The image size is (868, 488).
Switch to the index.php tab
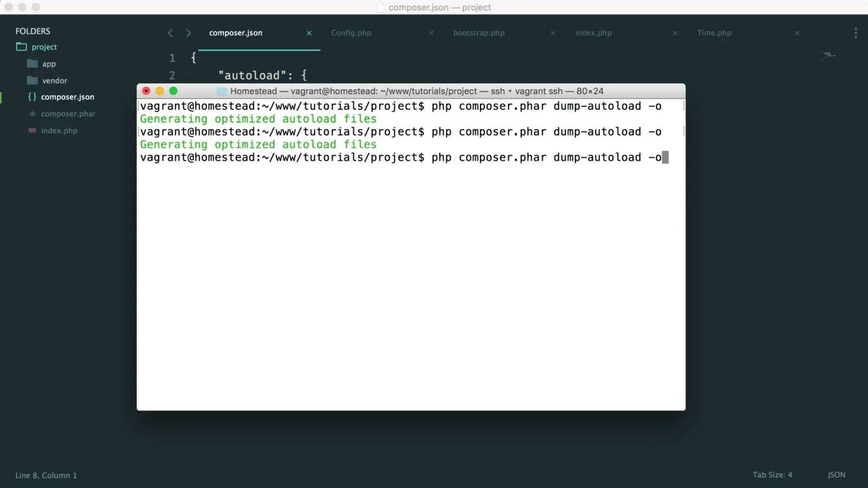pos(593,33)
